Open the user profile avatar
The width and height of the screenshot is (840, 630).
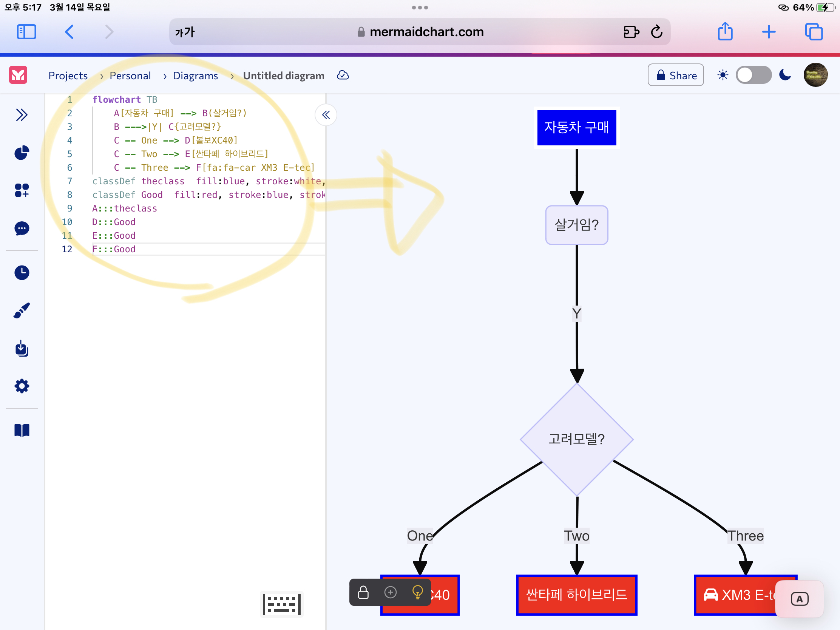815,75
